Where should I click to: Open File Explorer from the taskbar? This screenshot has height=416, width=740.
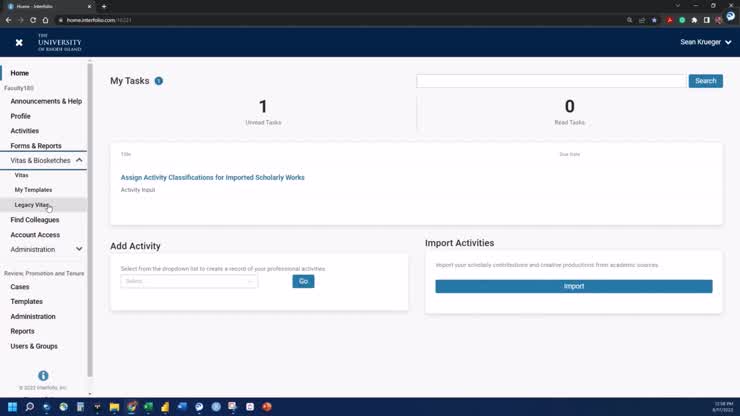click(x=114, y=407)
